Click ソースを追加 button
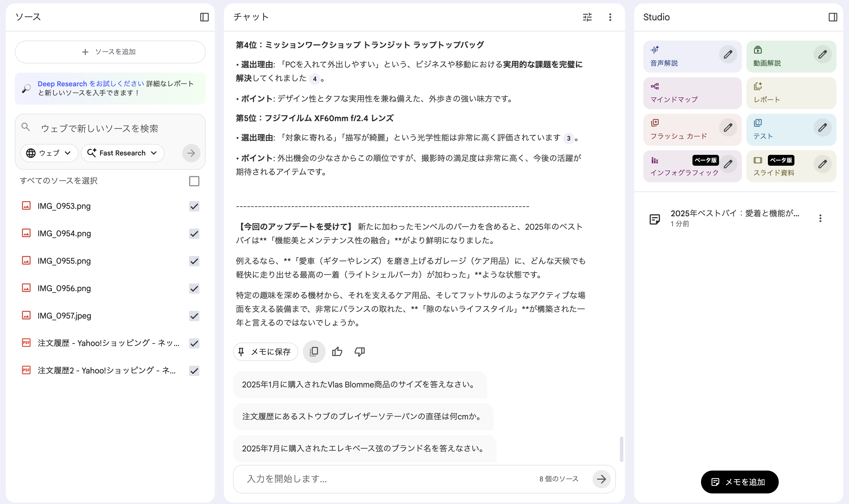 click(x=110, y=52)
